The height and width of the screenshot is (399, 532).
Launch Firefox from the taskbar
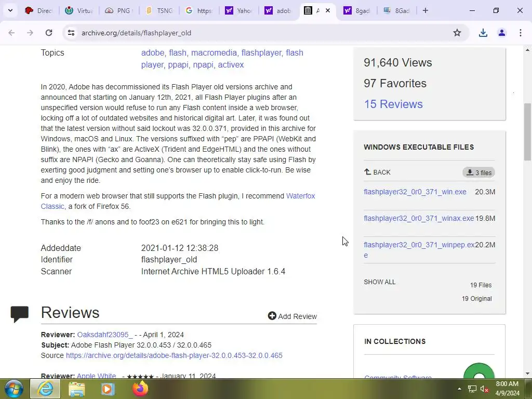(x=140, y=389)
